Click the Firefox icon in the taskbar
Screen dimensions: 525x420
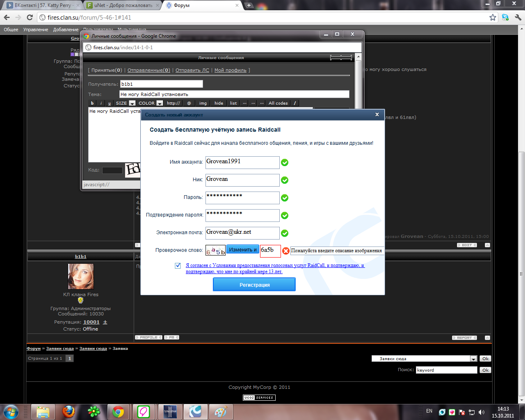[x=69, y=411]
